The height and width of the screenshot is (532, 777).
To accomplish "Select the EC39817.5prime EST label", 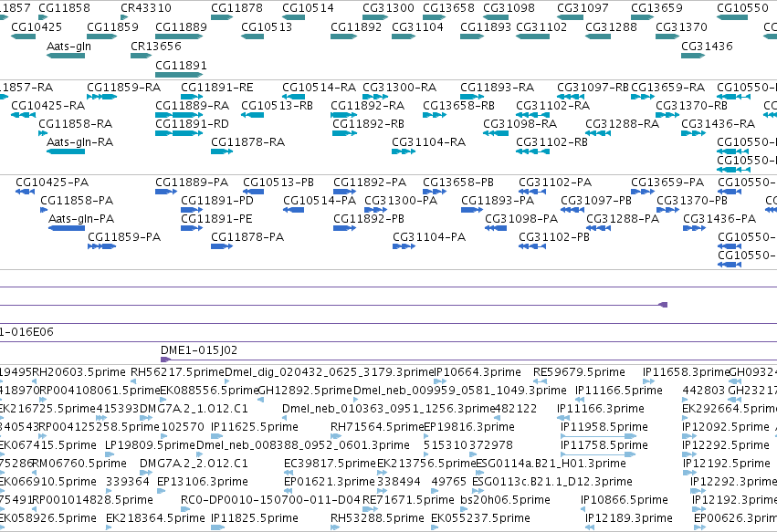I will tap(330, 464).
